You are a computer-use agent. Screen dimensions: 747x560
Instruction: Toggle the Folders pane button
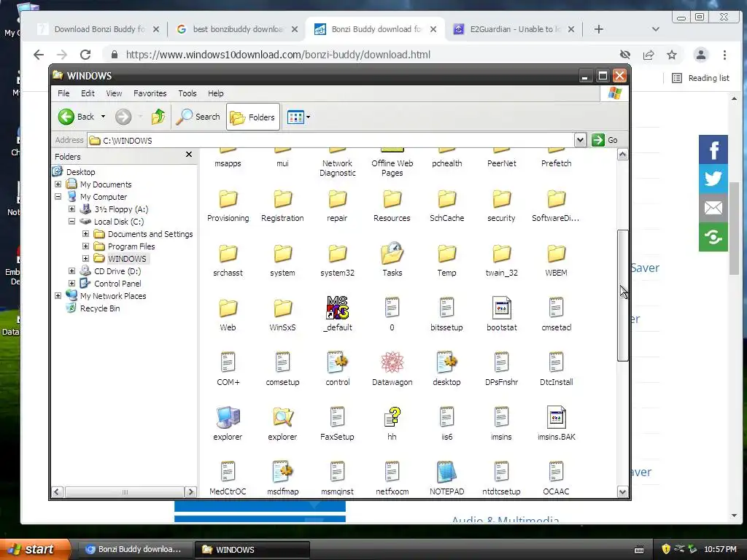point(252,117)
